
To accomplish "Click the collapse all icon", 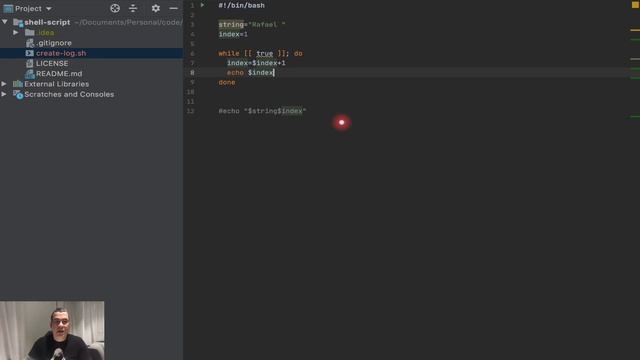I will [x=133, y=8].
